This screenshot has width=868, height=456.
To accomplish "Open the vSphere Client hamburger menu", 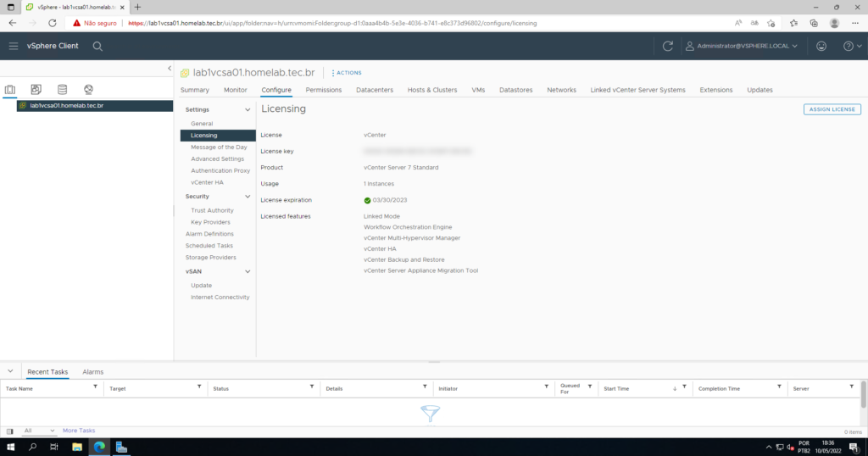I will click(x=14, y=46).
